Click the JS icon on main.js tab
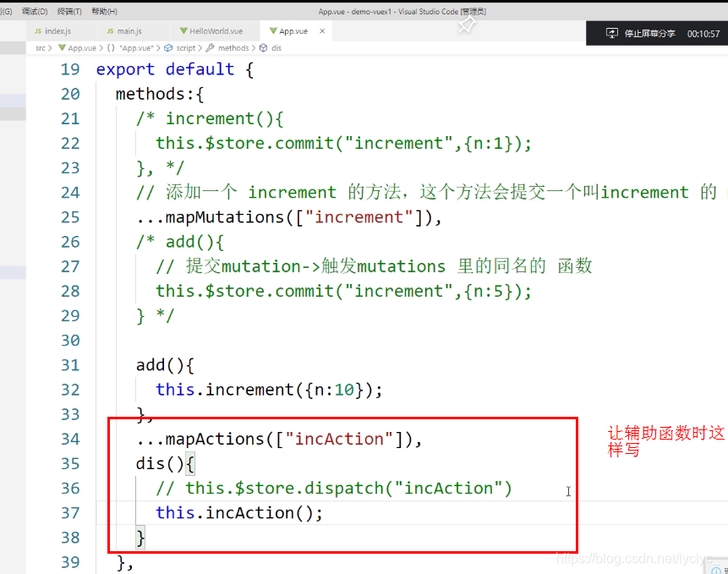The height and width of the screenshot is (574, 728). pyautogui.click(x=111, y=31)
